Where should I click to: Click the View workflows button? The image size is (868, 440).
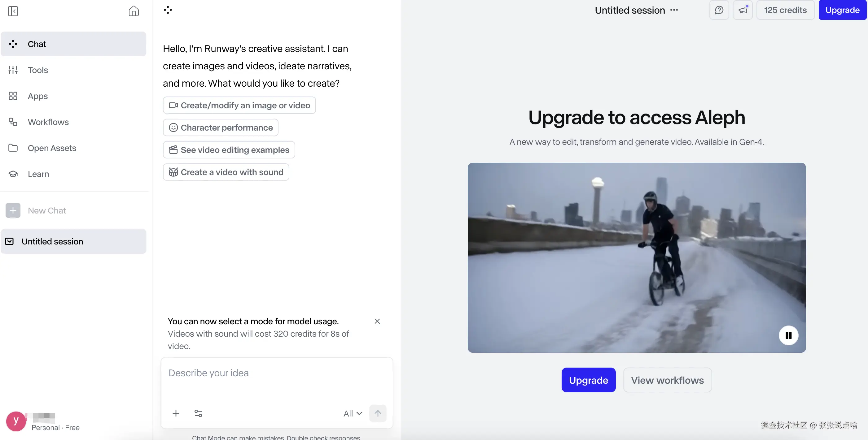[x=667, y=380]
